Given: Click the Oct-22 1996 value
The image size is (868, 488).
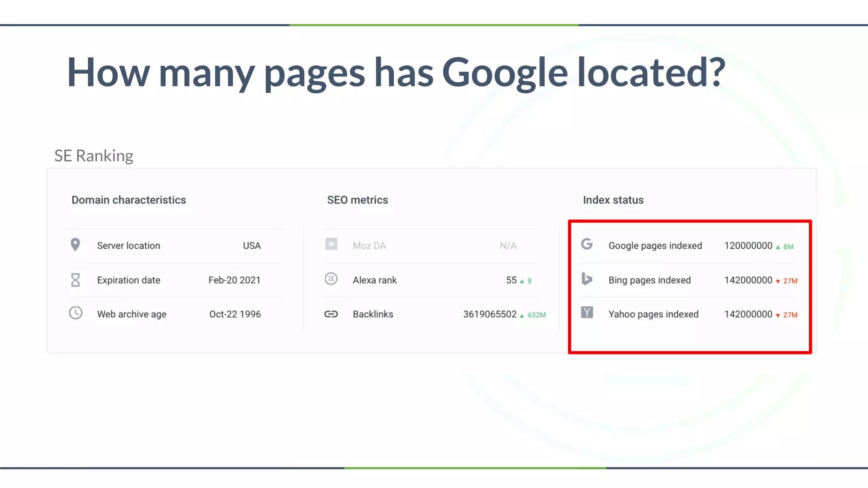Looking at the screenshot, I should point(235,314).
